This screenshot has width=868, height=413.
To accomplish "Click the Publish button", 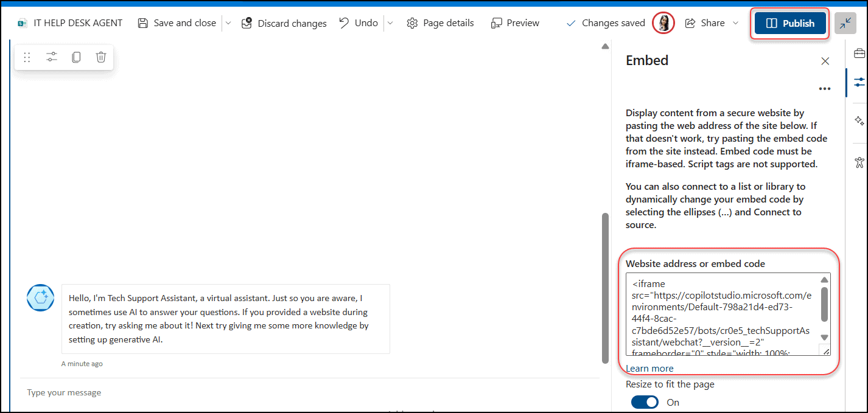I will click(789, 23).
